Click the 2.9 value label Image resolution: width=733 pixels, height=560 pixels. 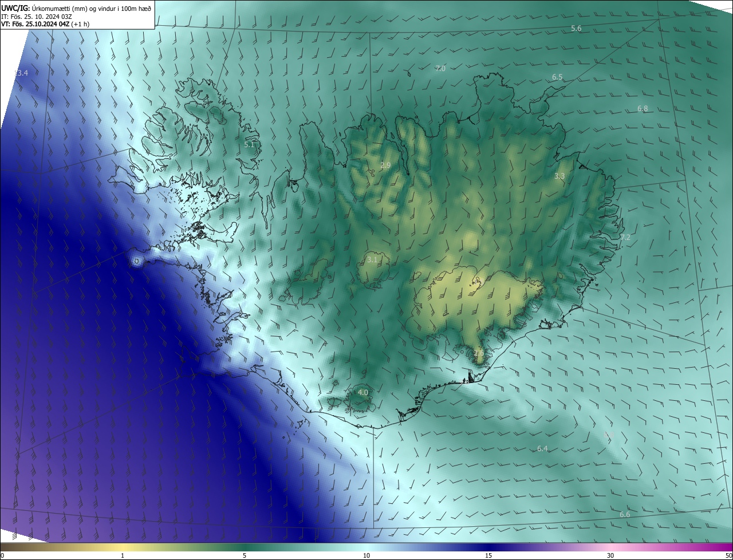point(385,165)
